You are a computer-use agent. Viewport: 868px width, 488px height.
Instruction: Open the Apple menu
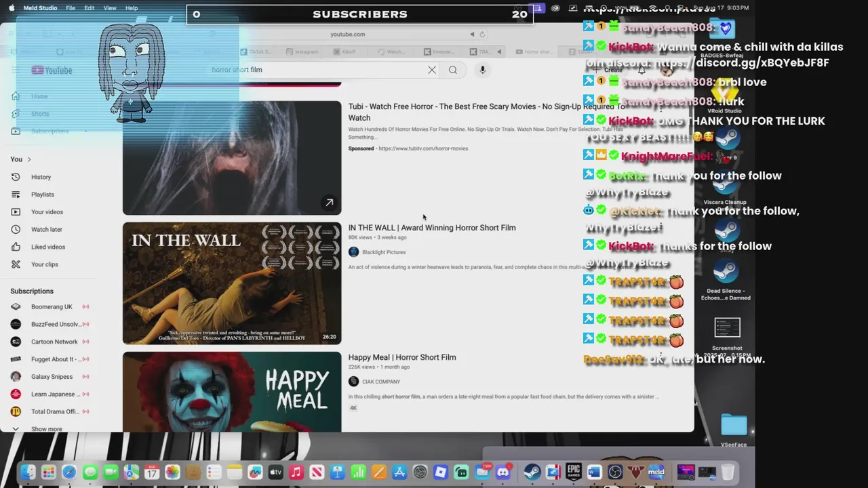pyautogui.click(x=11, y=8)
